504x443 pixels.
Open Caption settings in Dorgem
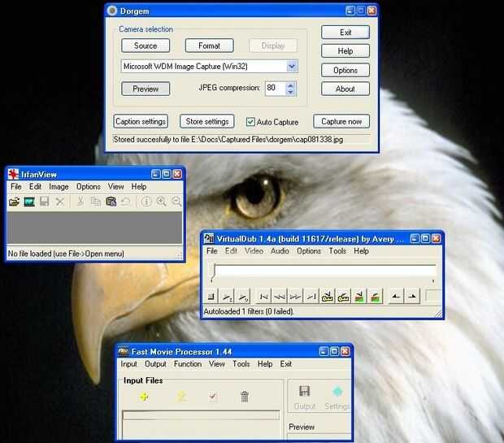[x=141, y=121]
